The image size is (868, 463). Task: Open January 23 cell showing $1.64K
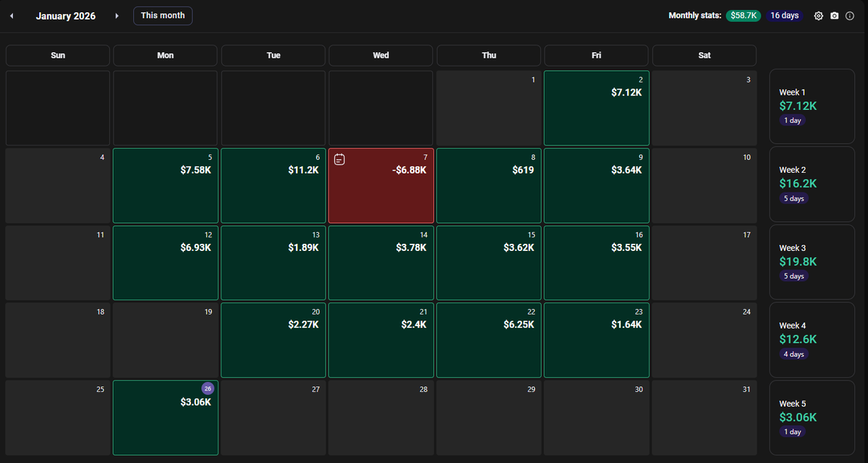click(x=597, y=340)
